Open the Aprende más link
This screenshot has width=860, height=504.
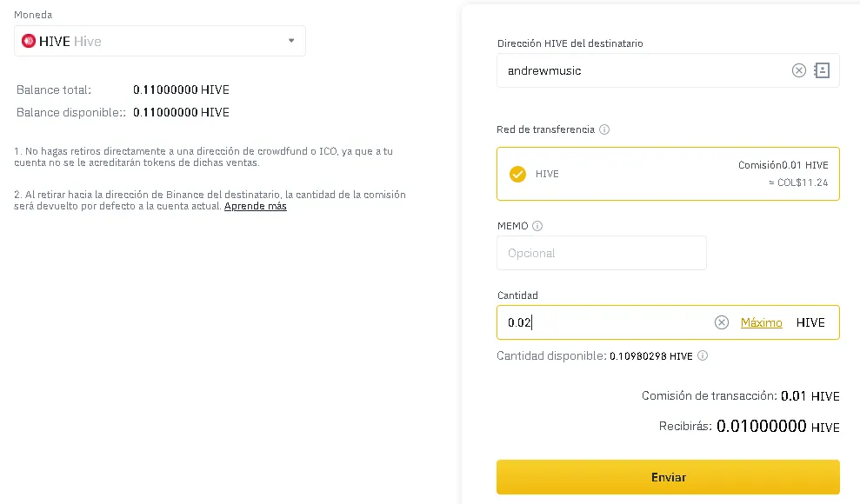point(255,206)
